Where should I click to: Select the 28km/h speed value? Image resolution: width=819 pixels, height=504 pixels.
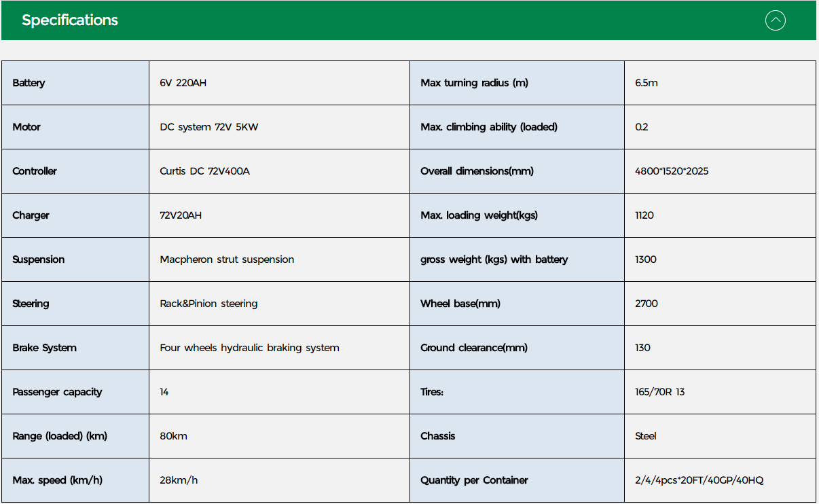[179, 480]
